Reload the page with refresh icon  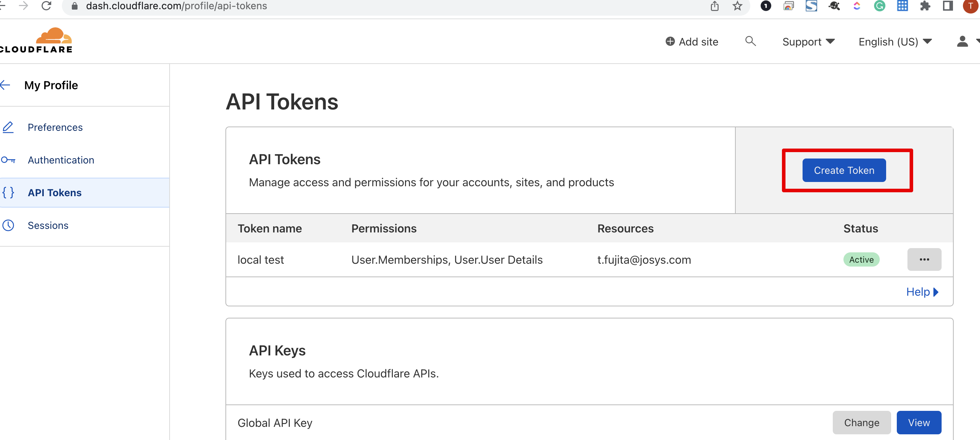47,6
